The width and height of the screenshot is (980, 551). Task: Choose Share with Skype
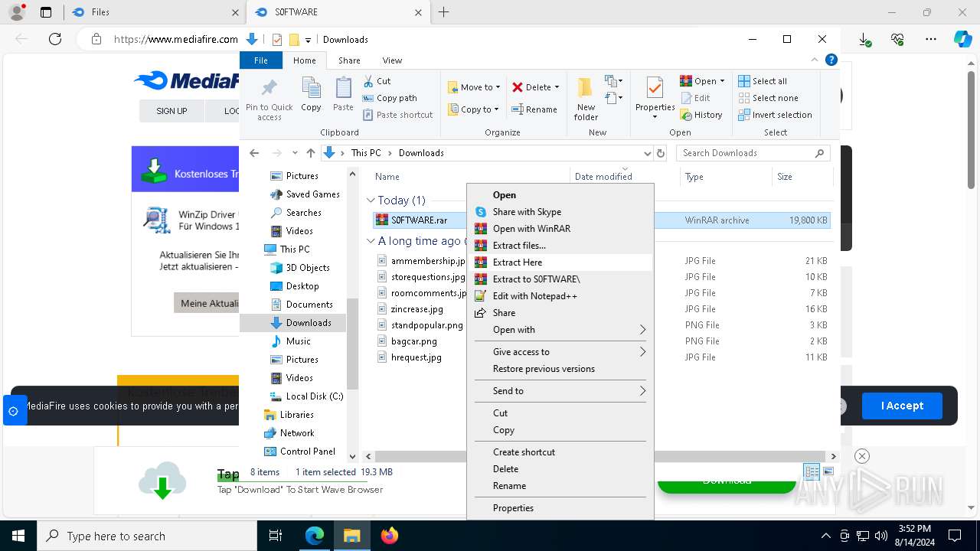coord(560,212)
